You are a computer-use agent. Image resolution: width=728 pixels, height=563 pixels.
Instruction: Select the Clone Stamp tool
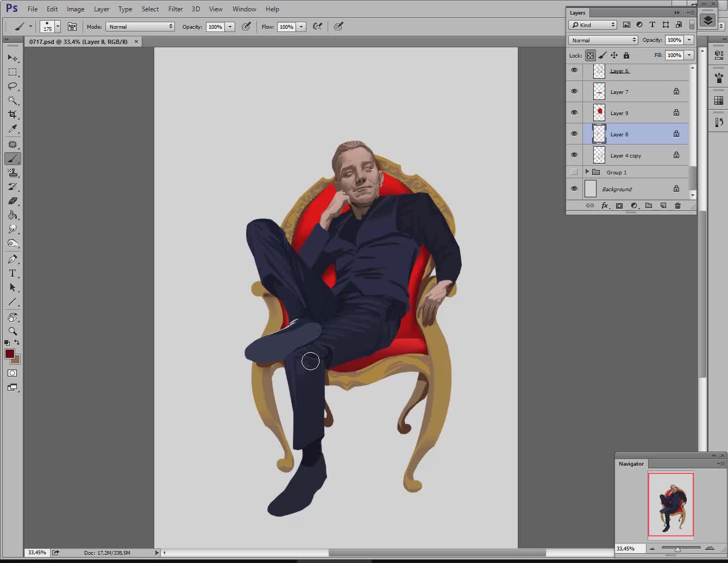pyautogui.click(x=12, y=173)
